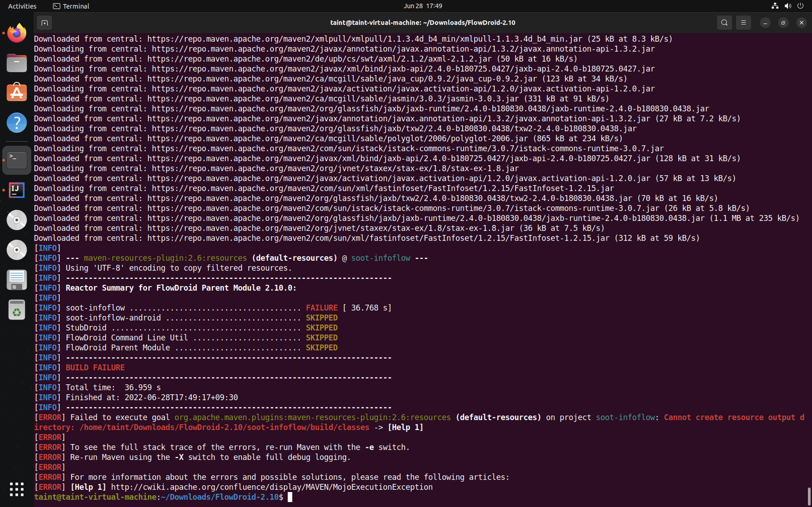The height and width of the screenshot is (507, 812).
Task: Click the Terminal menu next to Activities
Action: pyautogui.click(x=71, y=6)
